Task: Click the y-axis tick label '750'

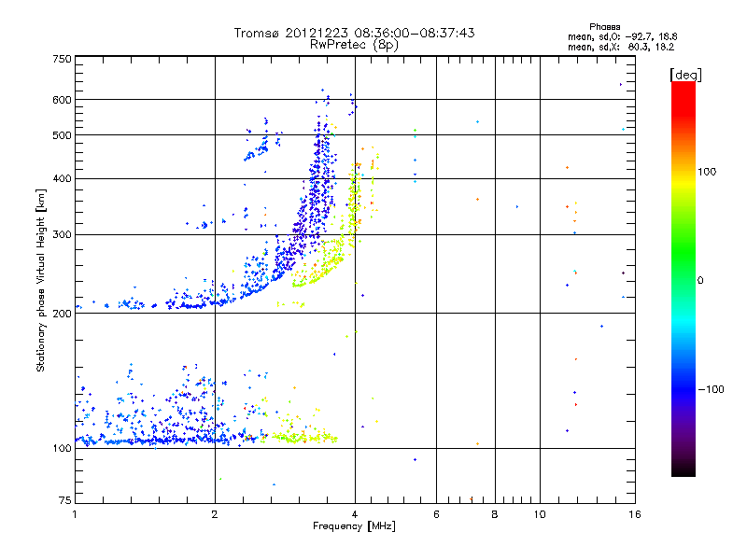Action: (x=62, y=59)
